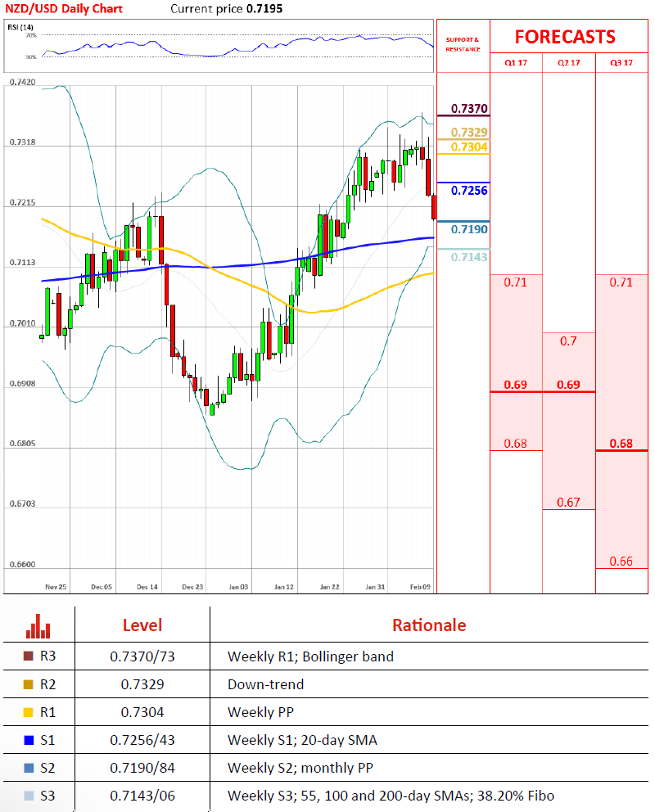The width and height of the screenshot is (655, 812).
Task: Click the R2 gold swatch
Action: click(x=29, y=684)
